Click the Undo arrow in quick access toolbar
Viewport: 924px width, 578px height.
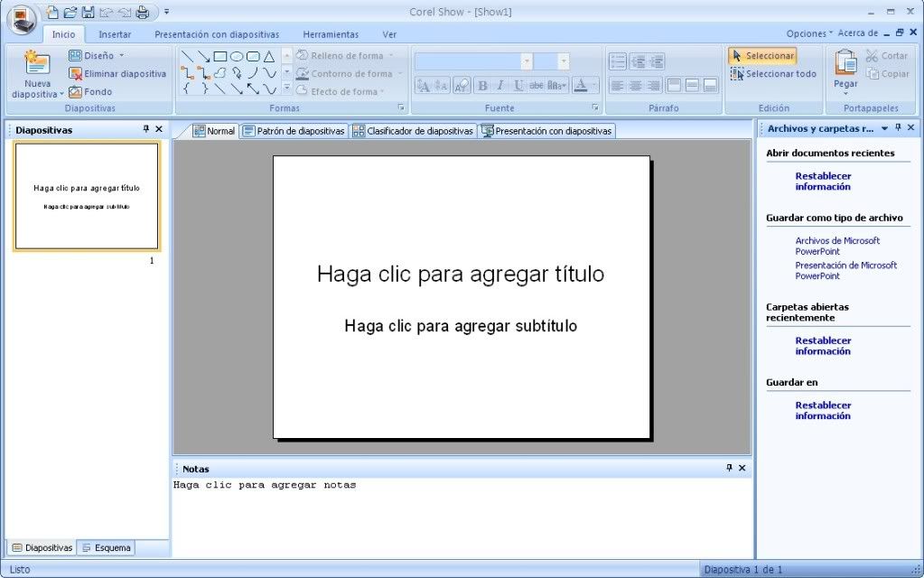click(106, 12)
